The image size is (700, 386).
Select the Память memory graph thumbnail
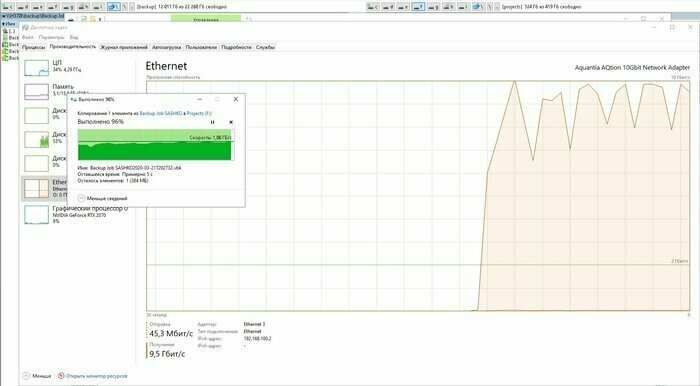pyautogui.click(x=36, y=91)
